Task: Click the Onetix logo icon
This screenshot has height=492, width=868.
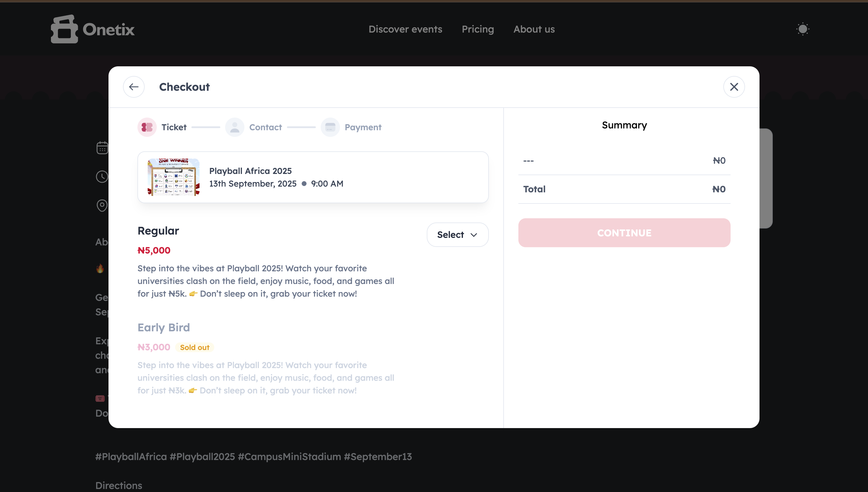Action: pyautogui.click(x=64, y=29)
